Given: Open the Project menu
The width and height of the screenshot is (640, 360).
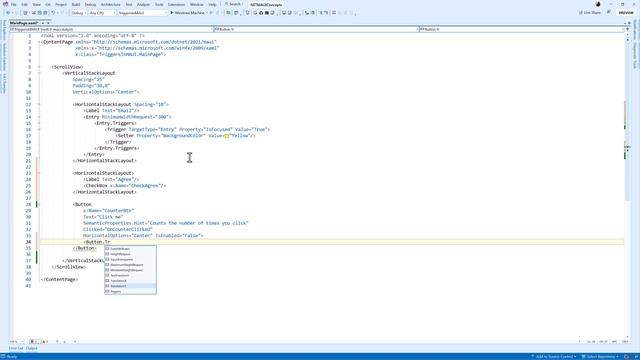Looking at the screenshot, I should (61, 4).
